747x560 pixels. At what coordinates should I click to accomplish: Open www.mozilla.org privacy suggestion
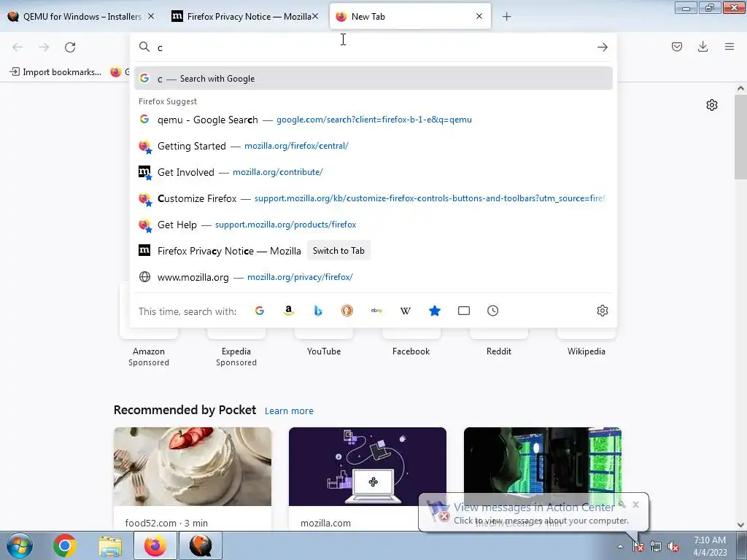373,276
